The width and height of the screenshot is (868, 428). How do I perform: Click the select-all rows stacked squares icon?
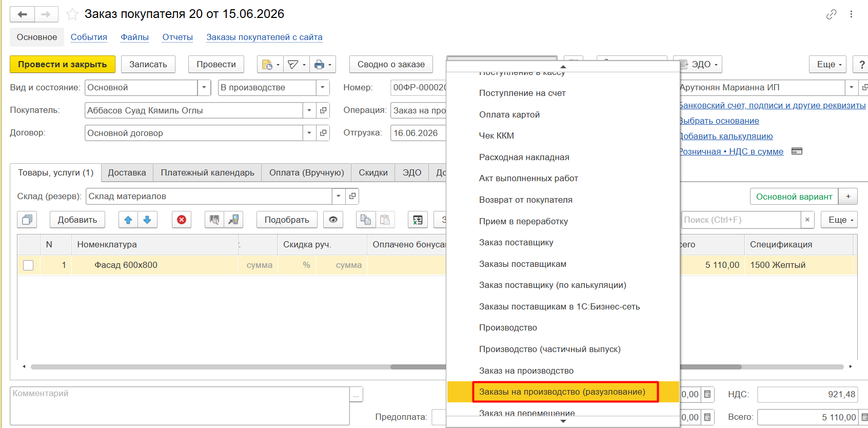[27, 220]
